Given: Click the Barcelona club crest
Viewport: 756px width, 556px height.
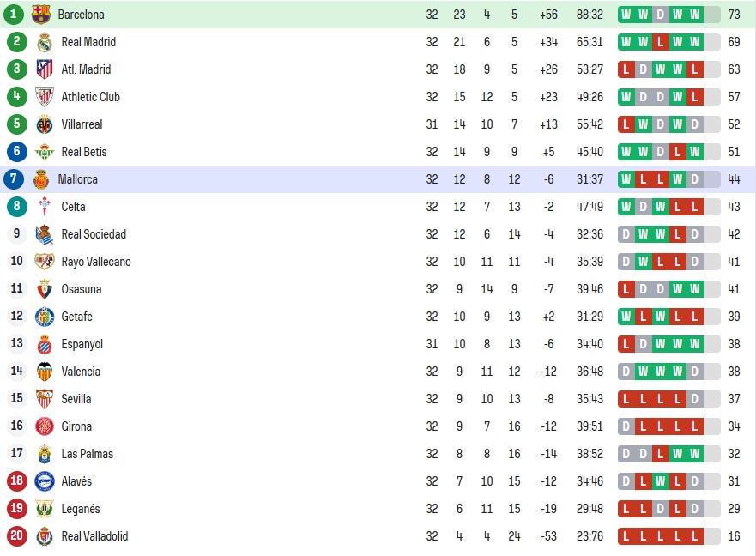Looking at the screenshot, I should click(x=41, y=15).
